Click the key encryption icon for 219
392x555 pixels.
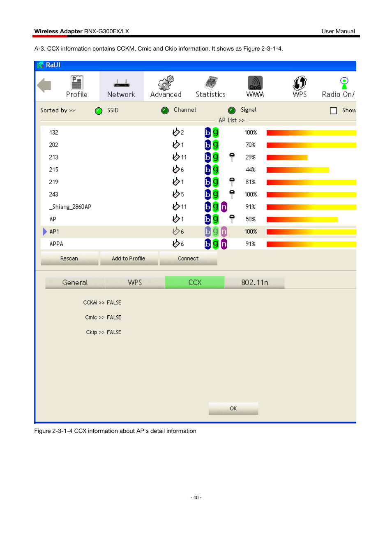tap(232, 182)
